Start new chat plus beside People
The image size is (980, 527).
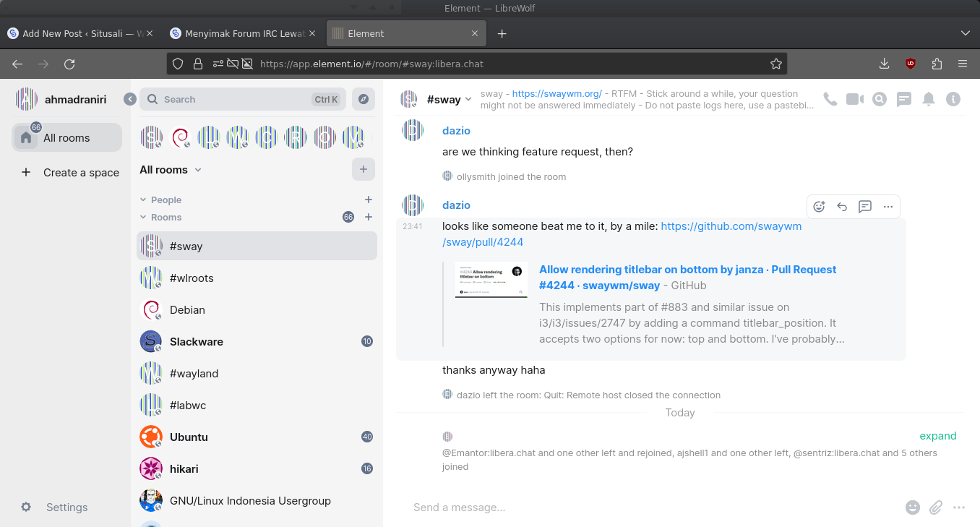[x=369, y=200]
